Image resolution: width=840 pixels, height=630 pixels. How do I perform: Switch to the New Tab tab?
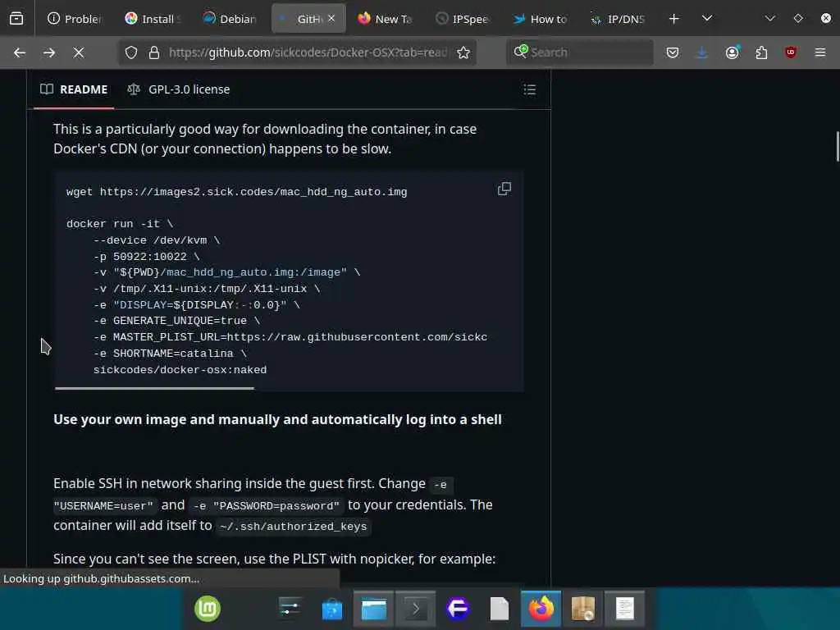click(x=386, y=19)
